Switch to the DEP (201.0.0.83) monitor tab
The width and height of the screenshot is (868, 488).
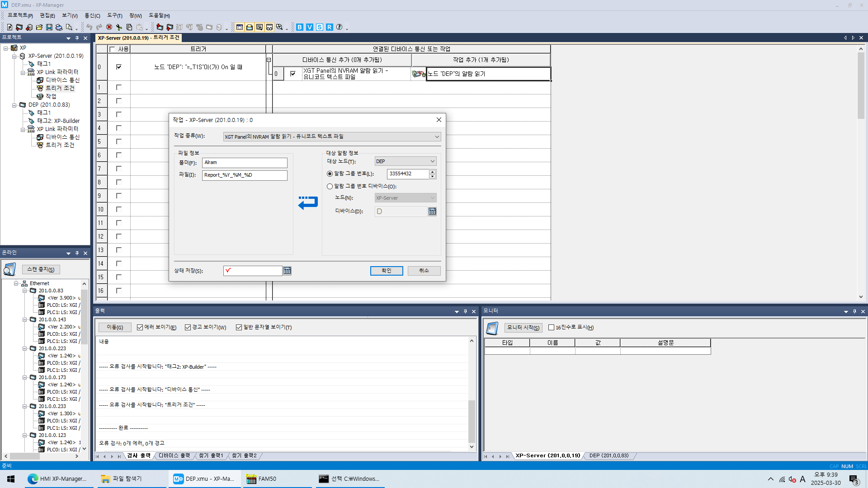(x=609, y=455)
